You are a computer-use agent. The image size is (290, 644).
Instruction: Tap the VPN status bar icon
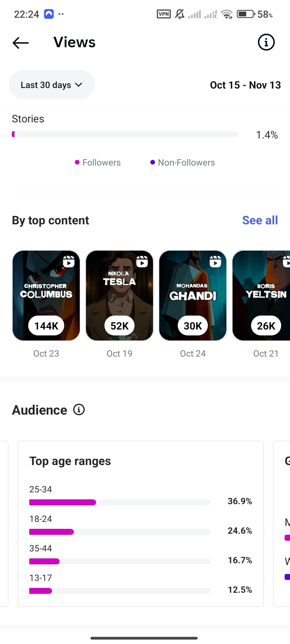pyautogui.click(x=164, y=14)
